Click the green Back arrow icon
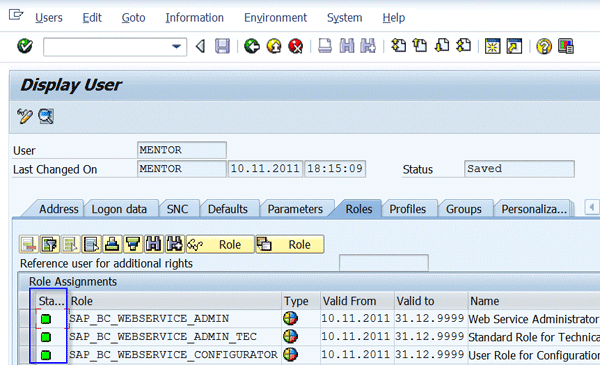Screen dimensions: 600x365 tap(252, 46)
